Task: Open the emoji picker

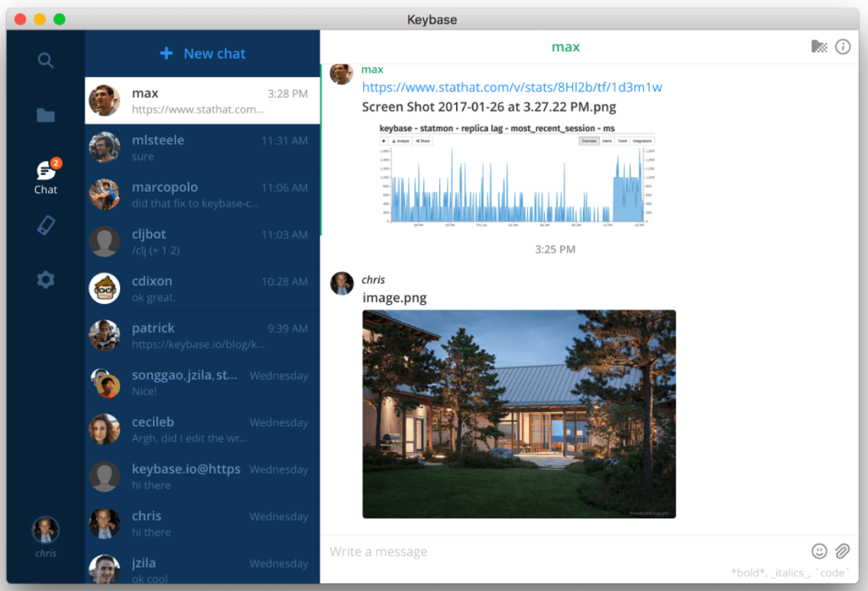Action: click(x=819, y=551)
